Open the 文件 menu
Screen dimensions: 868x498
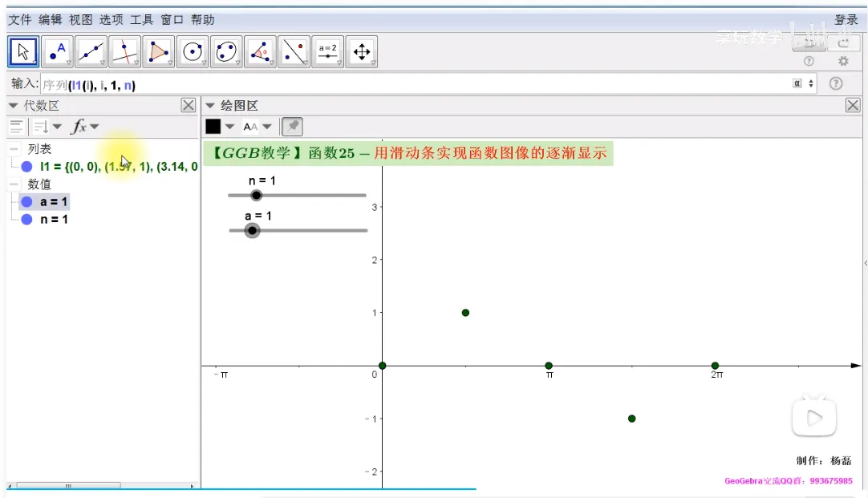click(19, 19)
